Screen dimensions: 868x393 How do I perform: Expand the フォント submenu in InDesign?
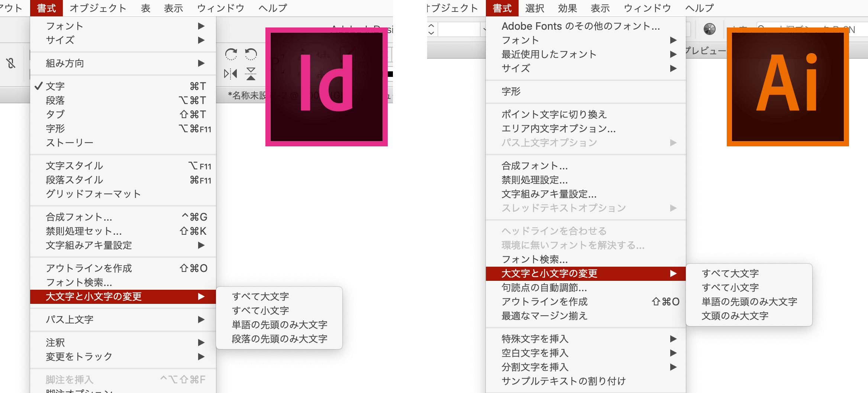point(123,26)
